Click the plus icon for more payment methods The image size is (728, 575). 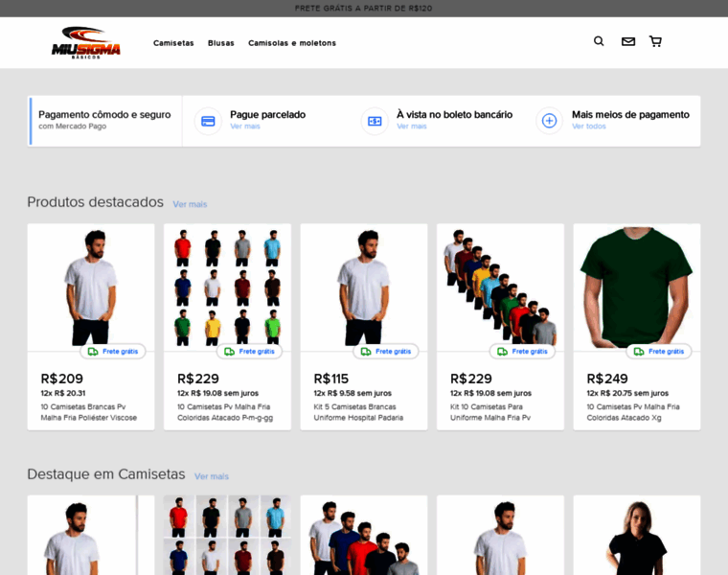click(x=549, y=121)
